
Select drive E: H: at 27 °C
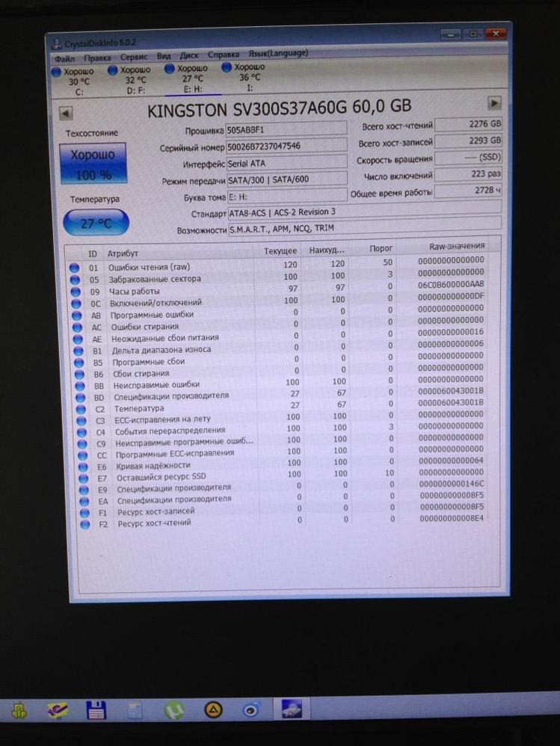(186, 78)
